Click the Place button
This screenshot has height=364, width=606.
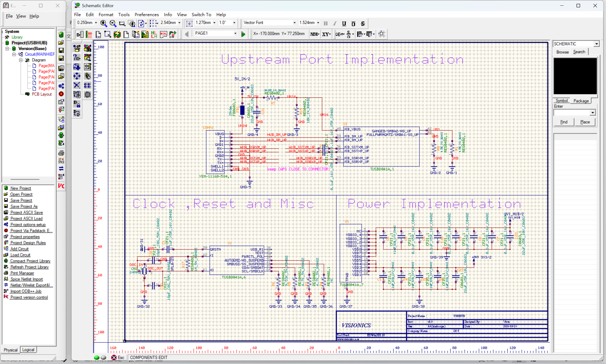click(585, 122)
